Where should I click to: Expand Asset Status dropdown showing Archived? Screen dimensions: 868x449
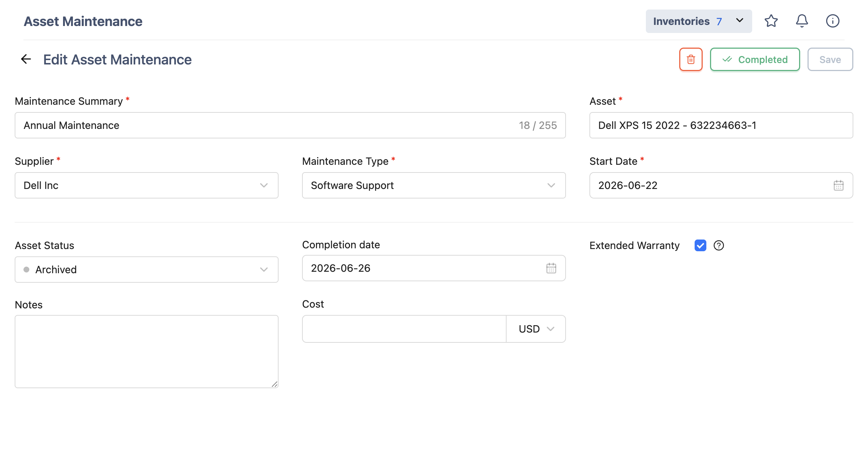tap(147, 270)
